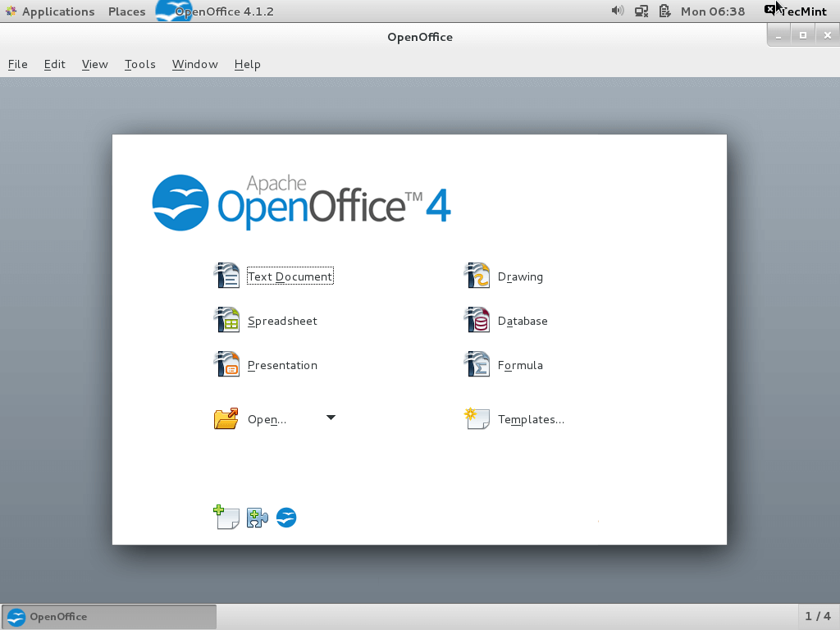
Task: Click the Mon 06:38 clock
Action: pos(713,11)
